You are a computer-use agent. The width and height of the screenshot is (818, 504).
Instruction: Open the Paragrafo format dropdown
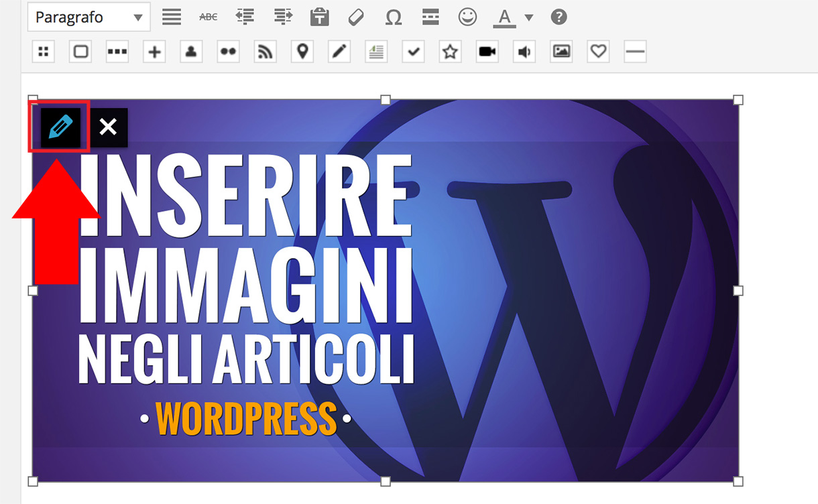(89, 17)
